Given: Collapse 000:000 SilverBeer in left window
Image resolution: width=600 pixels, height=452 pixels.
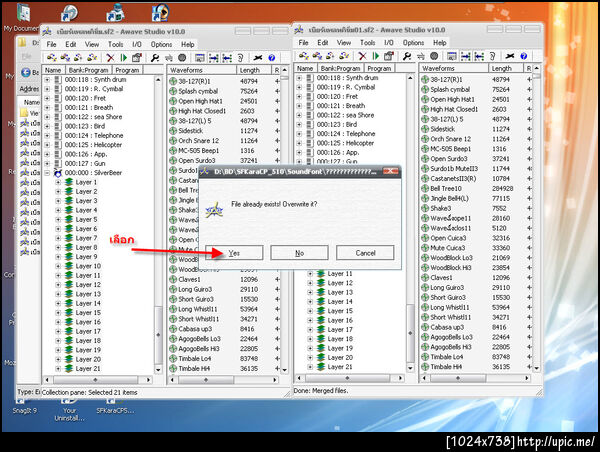Looking at the screenshot, I should point(47,173).
